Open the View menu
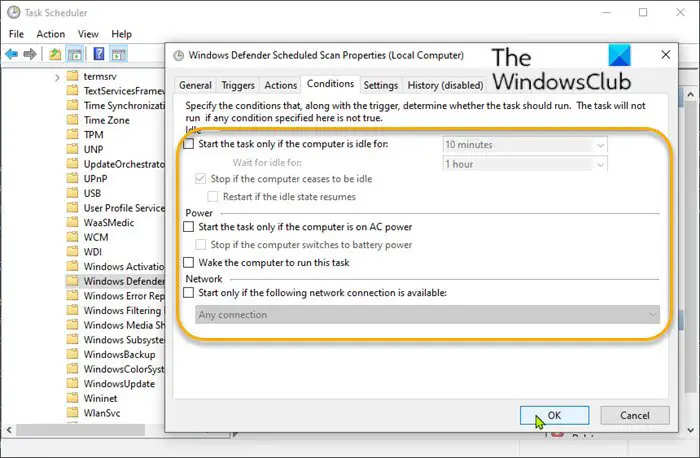The image size is (700, 458). tap(88, 34)
